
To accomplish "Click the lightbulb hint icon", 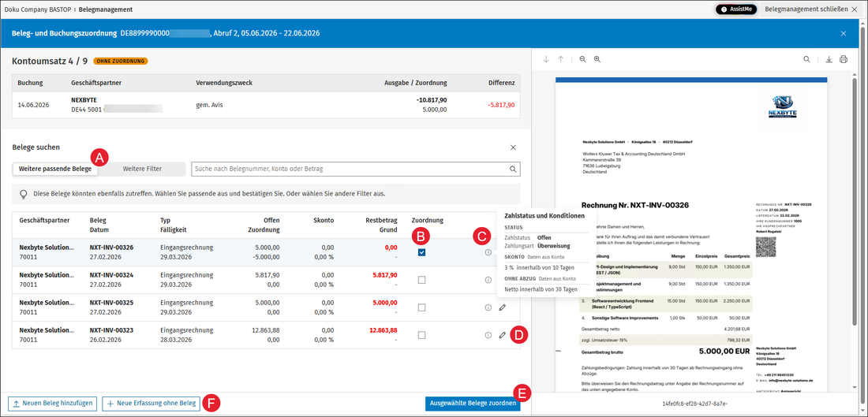I will point(23,194).
